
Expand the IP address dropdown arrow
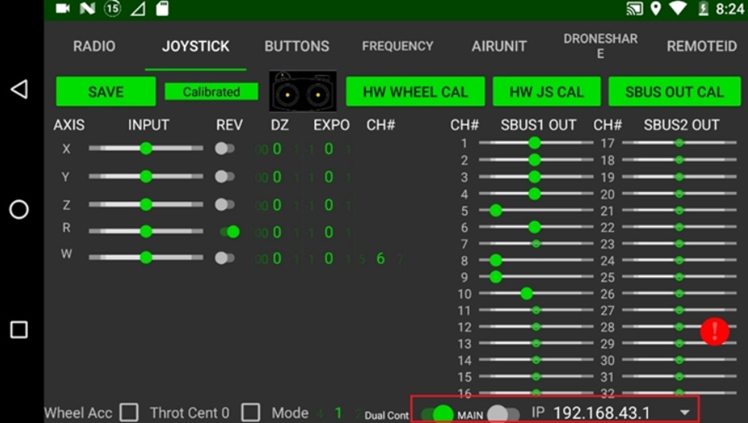click(685, 413)
